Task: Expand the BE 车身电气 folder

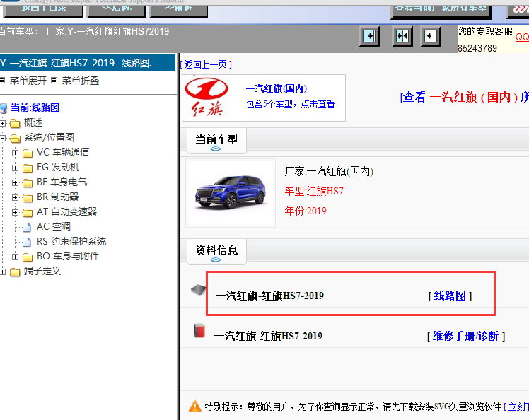Action: (15, 182)
